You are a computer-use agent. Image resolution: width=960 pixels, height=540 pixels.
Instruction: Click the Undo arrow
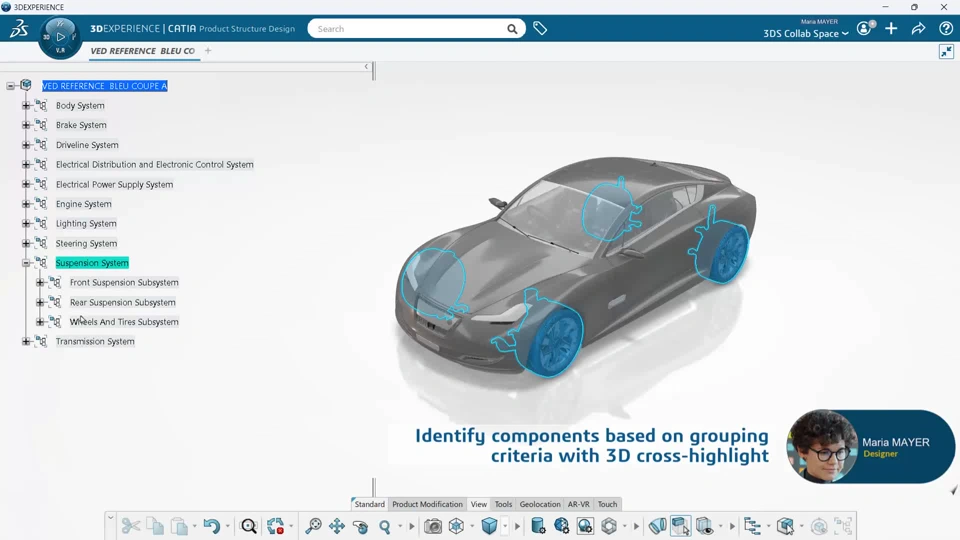coord(211,526)
